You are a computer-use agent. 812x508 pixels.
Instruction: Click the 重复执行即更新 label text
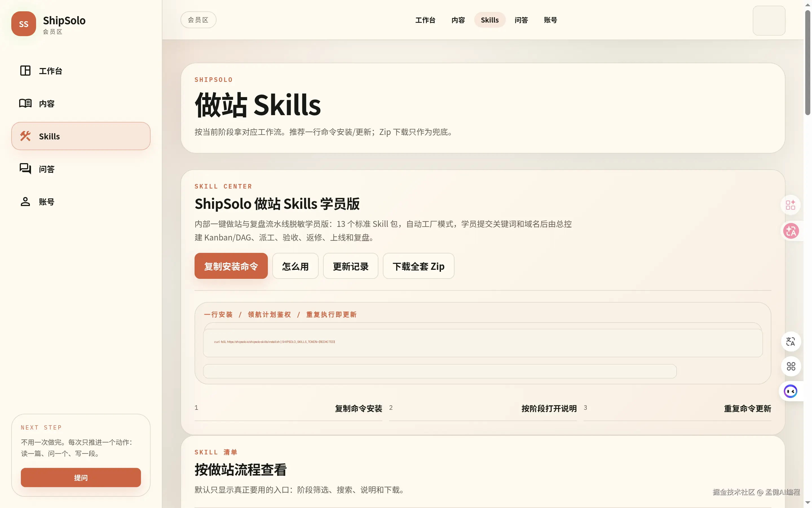[x=331, y=314]
